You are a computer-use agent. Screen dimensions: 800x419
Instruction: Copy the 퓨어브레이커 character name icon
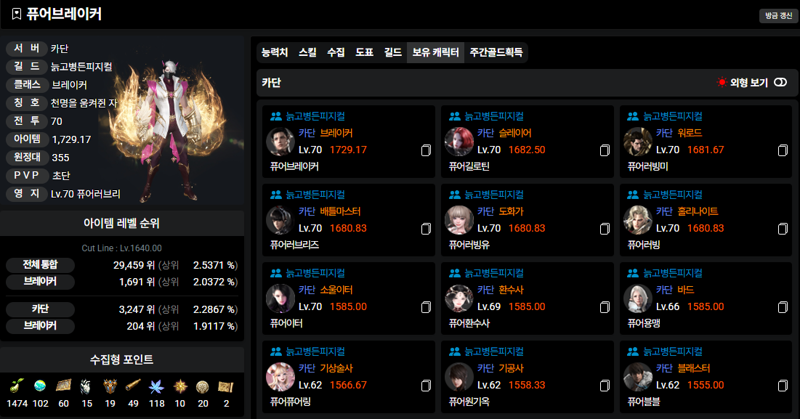(426, 150)
